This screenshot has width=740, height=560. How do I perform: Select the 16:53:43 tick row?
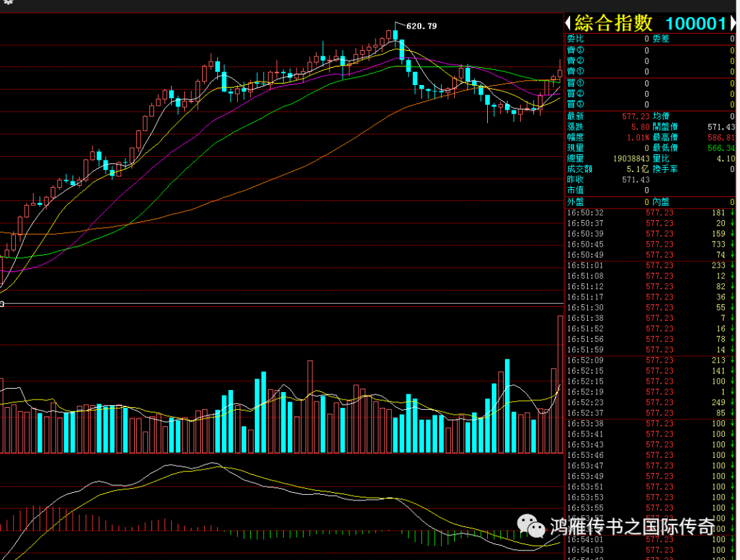click(650, 445)
